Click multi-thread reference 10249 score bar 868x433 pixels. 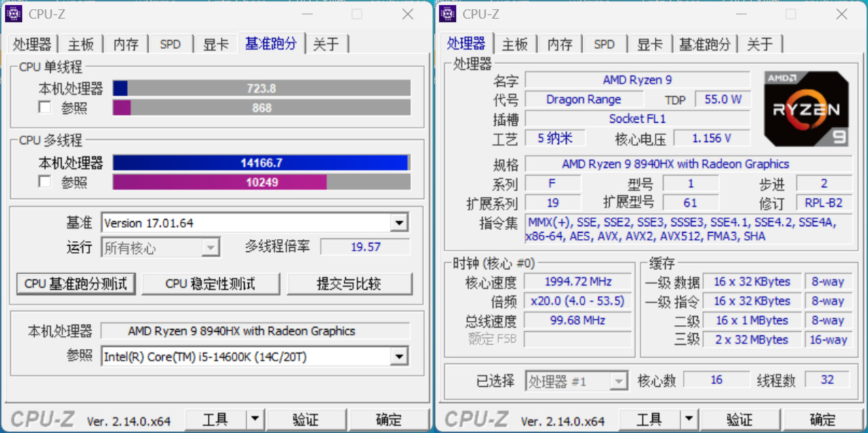click(262, 182)
